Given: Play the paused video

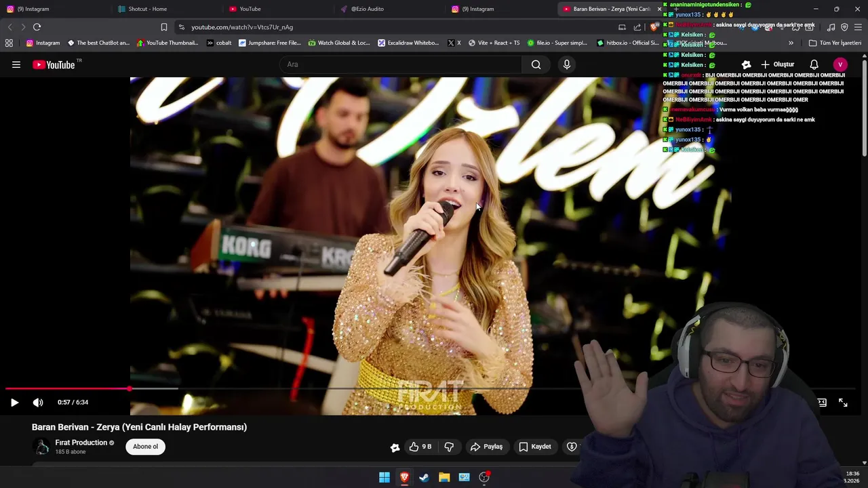Looking at the screenshot, I should pos(14,403).
